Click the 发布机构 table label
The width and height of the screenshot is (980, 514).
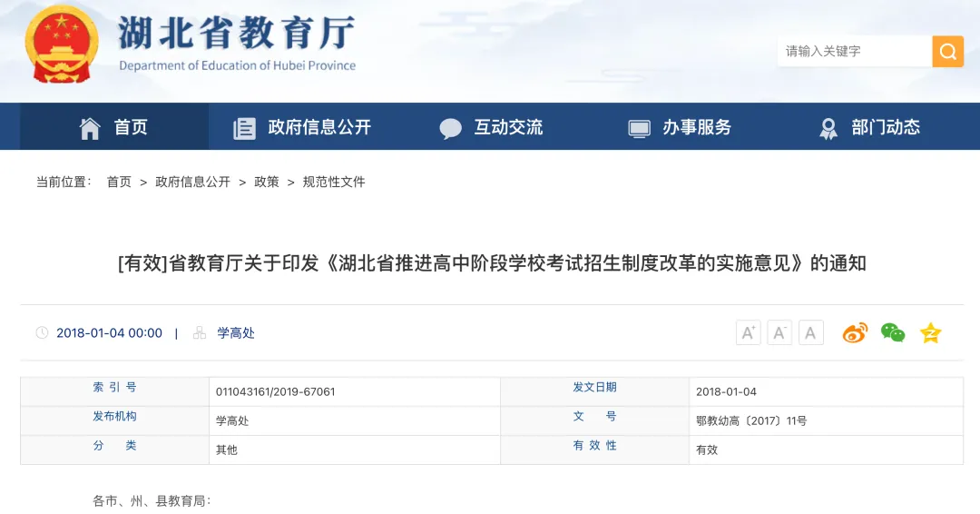click(x=114, y=417)
